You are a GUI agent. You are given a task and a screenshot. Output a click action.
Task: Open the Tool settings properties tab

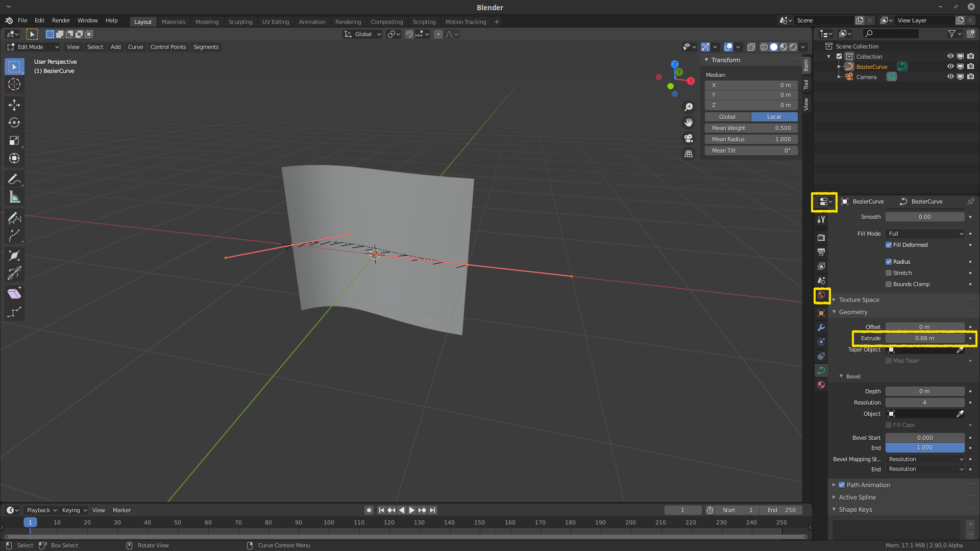(x=821, y=219)
